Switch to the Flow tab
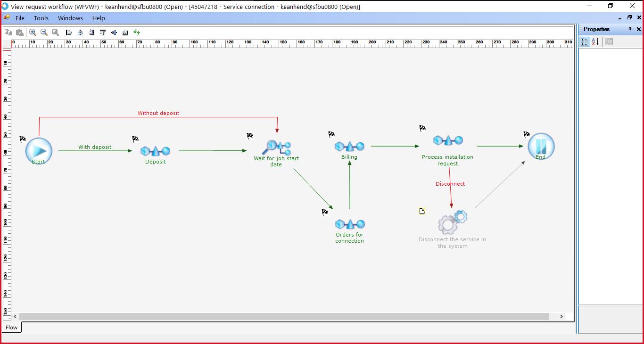Viewport: 644px width, 344px height. 12,327
